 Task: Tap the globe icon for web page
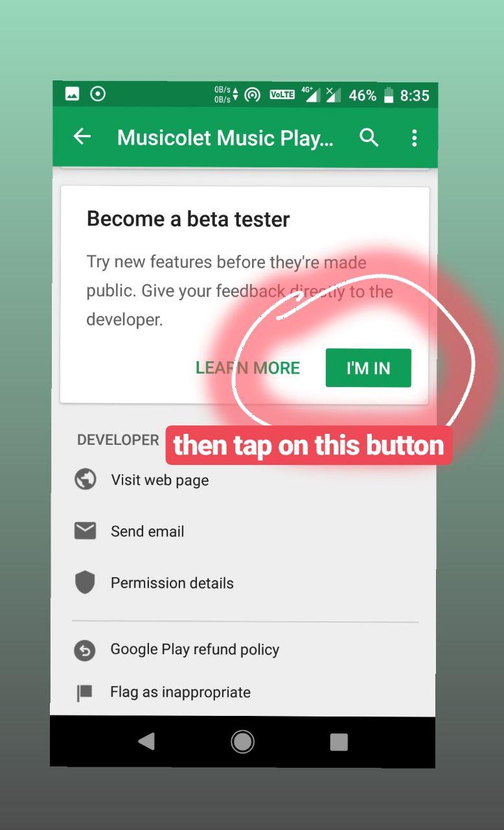(x=85, y=479)
